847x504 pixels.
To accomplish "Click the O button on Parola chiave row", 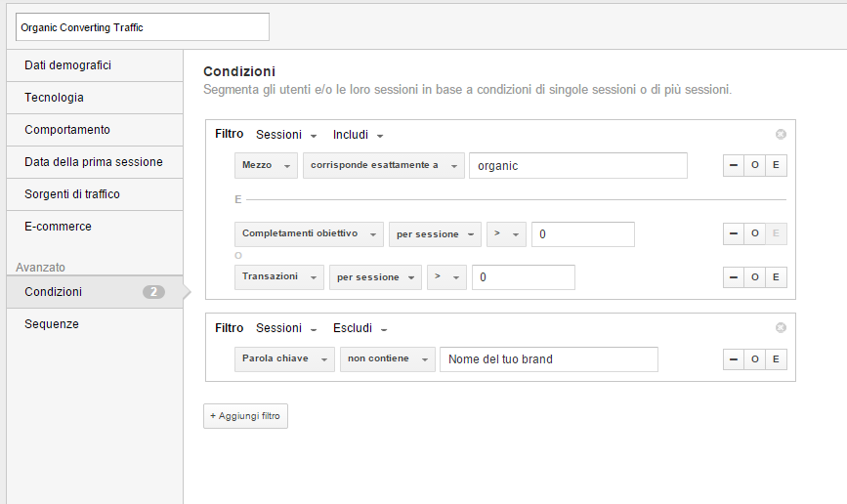I will coord(754,359).
